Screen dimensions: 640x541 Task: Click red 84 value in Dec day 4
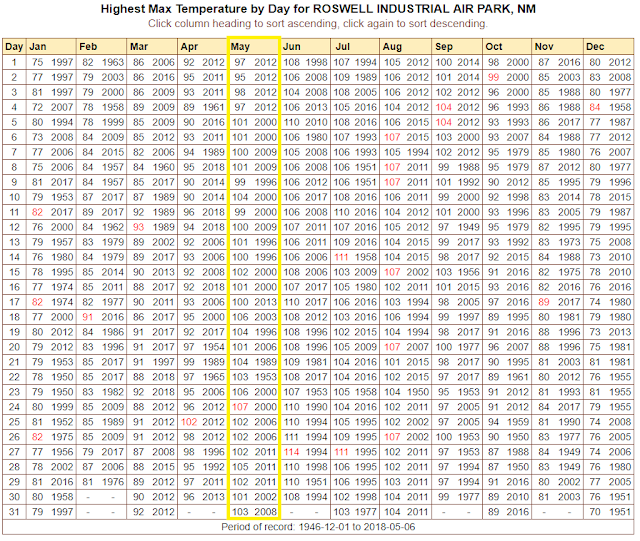[595, 107]
